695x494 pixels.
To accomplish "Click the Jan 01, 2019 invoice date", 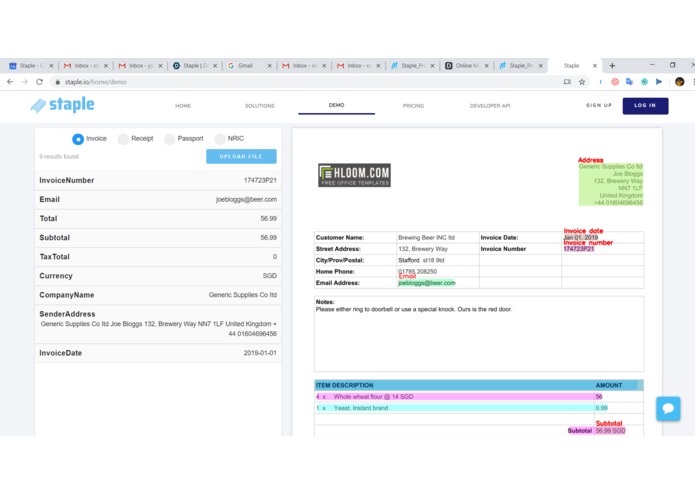I will coord(581,237).
